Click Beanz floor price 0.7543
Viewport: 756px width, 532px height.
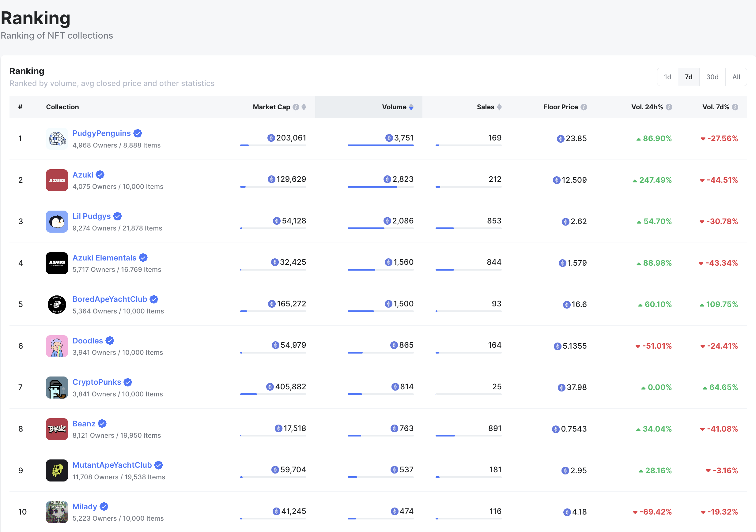574,429
